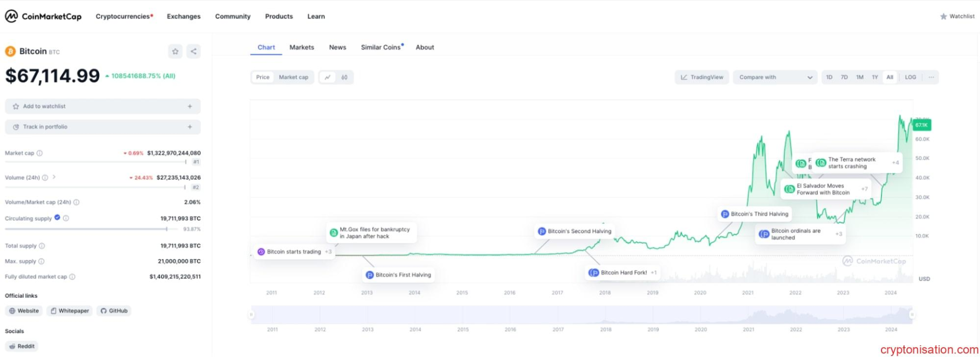Open the TradingView chart button
The image size is (980, 357).
pyautogui.click(x=702, y=77)
